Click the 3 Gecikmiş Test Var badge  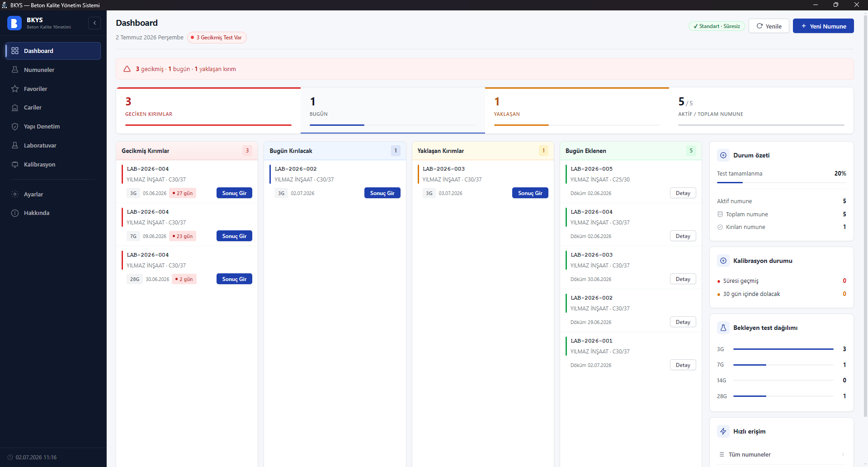(217, 38)
